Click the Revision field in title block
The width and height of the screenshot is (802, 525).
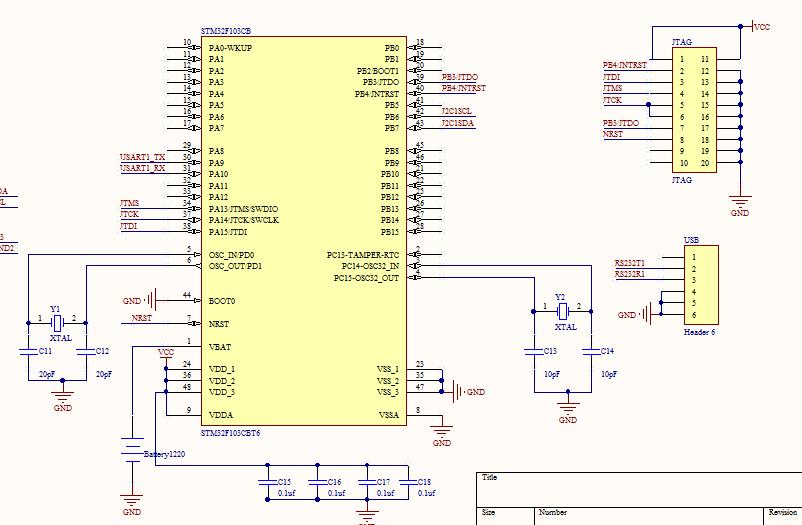[x=783, y=516]
